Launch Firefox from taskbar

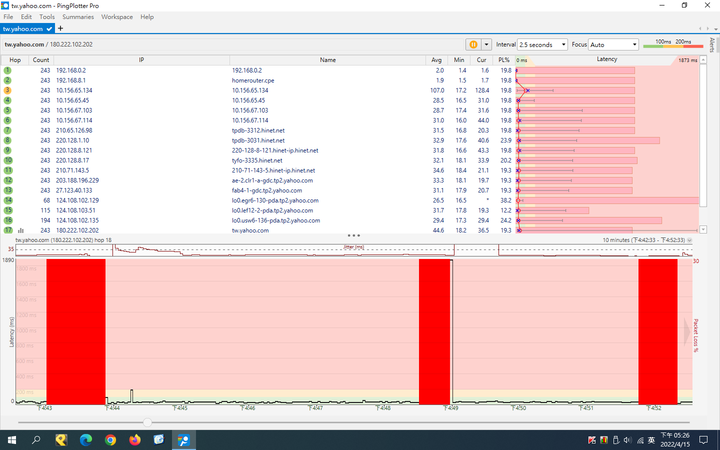point(135,440)
